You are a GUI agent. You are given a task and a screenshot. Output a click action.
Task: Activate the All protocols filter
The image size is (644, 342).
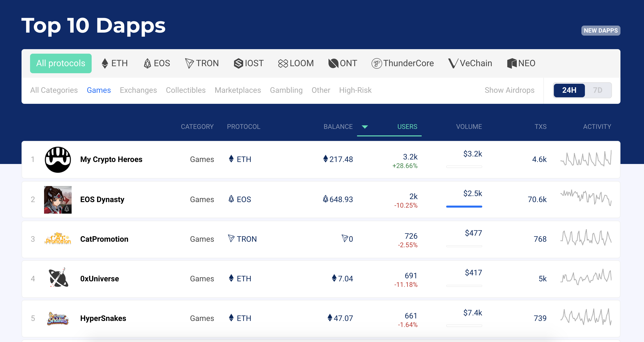[x=61, y=63]
